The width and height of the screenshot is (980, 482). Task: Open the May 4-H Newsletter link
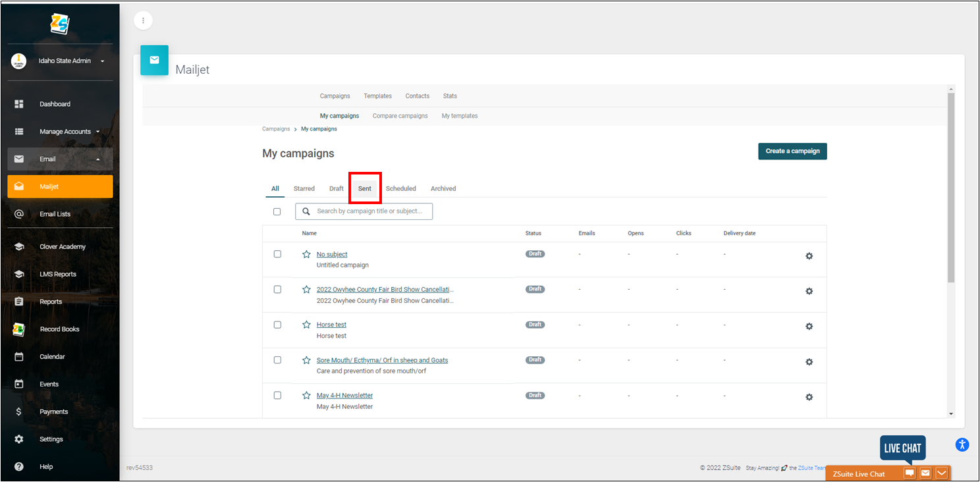[344, 395]
